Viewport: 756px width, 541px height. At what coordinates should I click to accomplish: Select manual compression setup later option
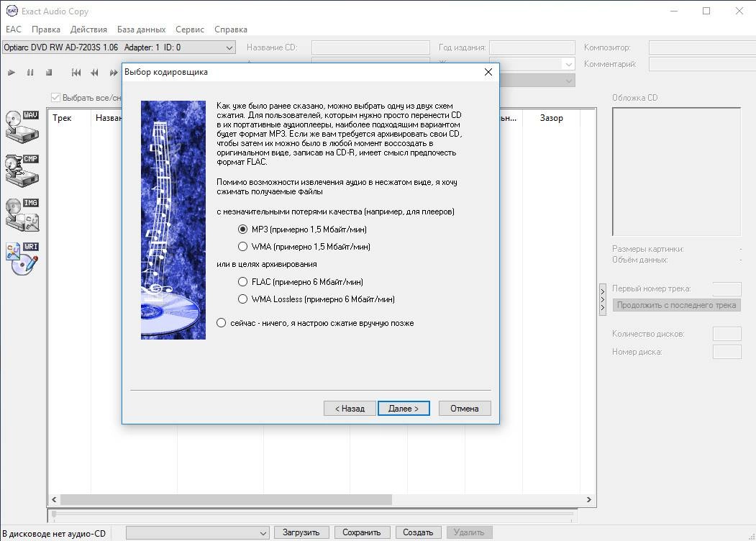coord(222,323)
